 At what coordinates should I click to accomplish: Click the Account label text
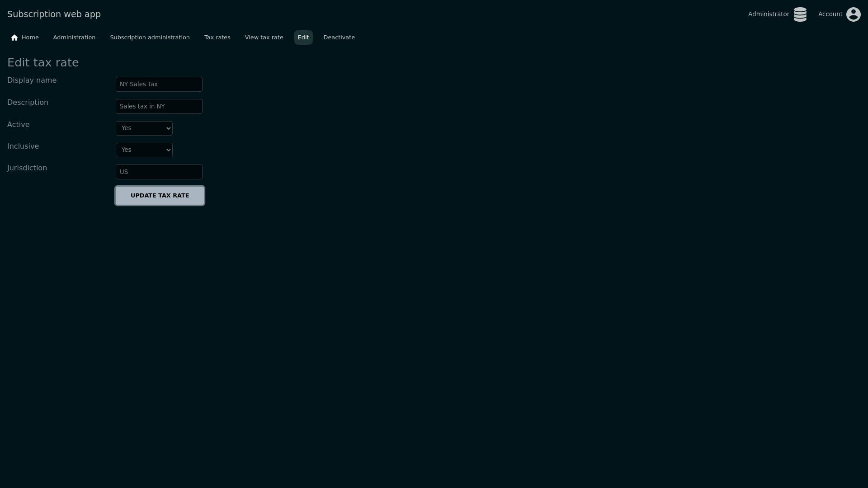click(830, 14)
